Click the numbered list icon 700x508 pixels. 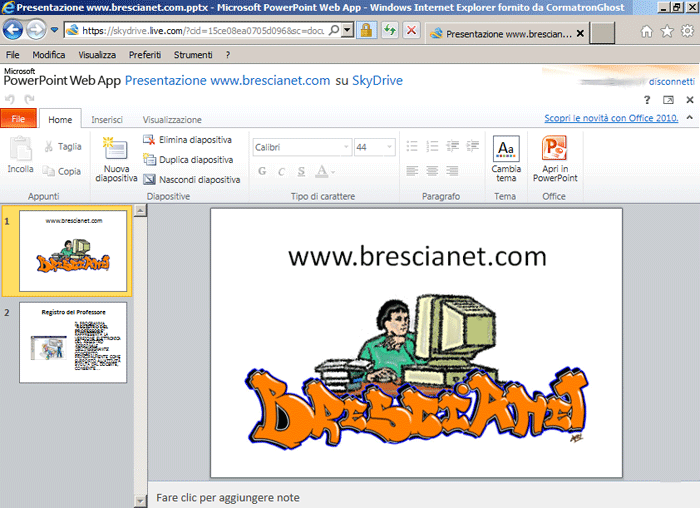432,146
